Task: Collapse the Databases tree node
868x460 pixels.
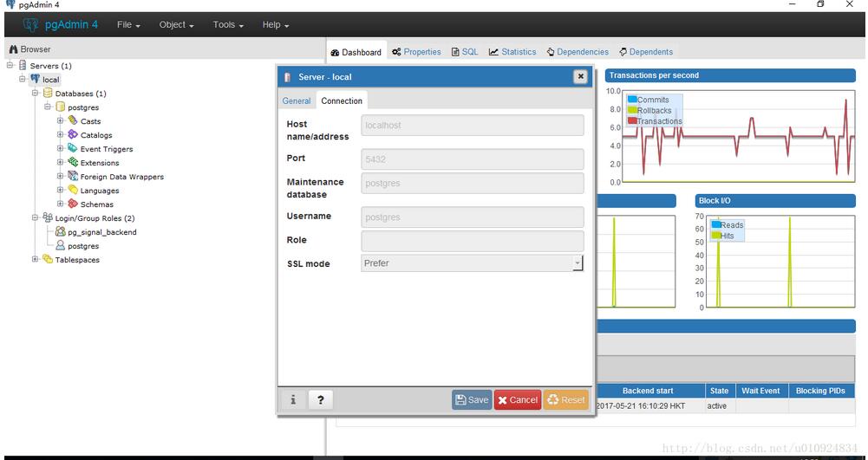Action: [x=36, y=94]
